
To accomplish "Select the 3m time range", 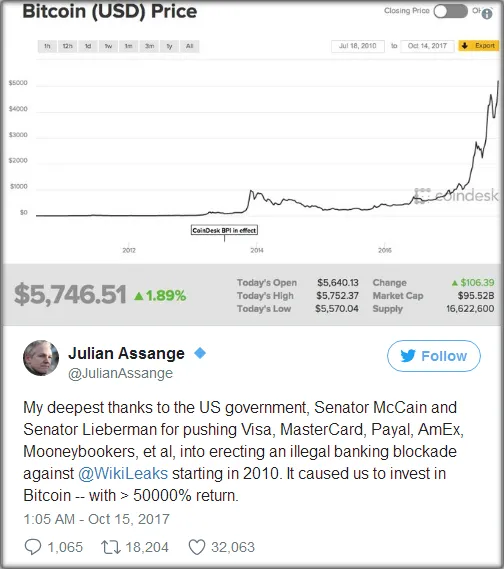I will pos(149,46).
